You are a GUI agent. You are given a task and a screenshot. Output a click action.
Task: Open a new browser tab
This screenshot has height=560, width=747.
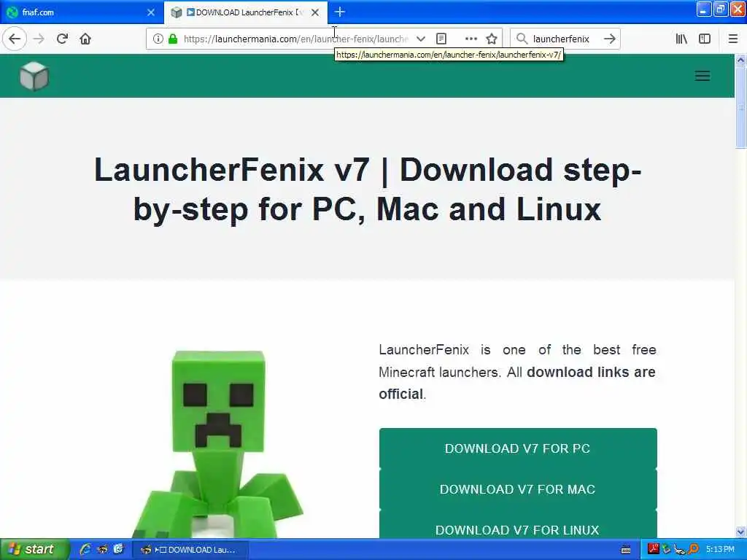340,12
